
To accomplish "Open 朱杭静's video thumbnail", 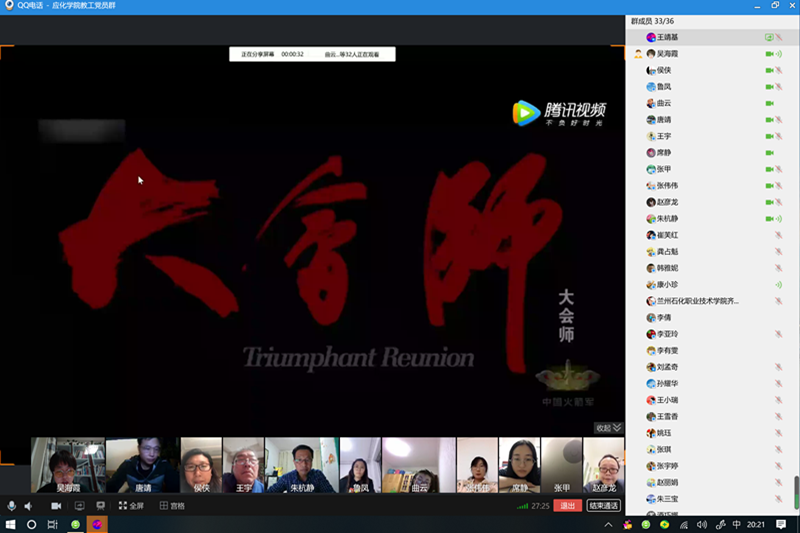I will click(x=300, y=465).
